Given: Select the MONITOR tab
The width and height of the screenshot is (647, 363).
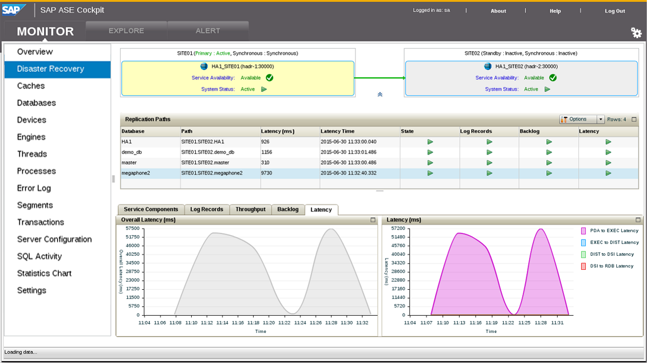Looking at the screenshot, I should 45,31.
